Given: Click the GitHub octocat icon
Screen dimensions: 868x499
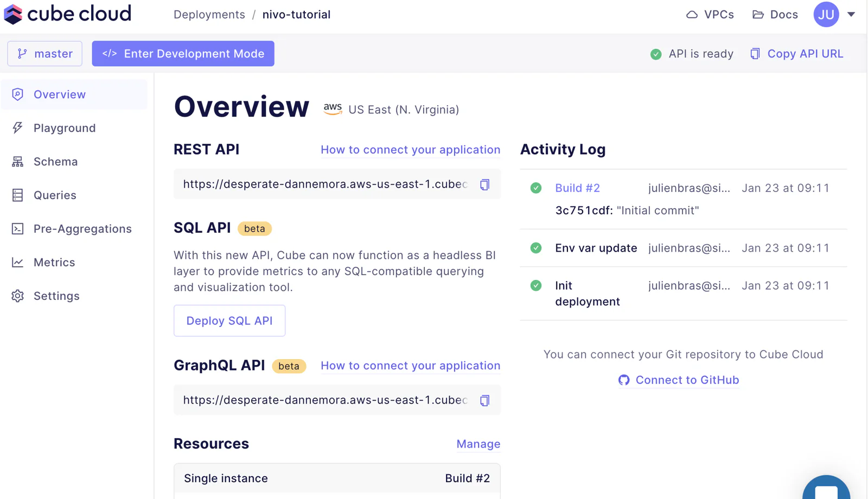Looking at the screenshot, I should click(x=624, y=380).
